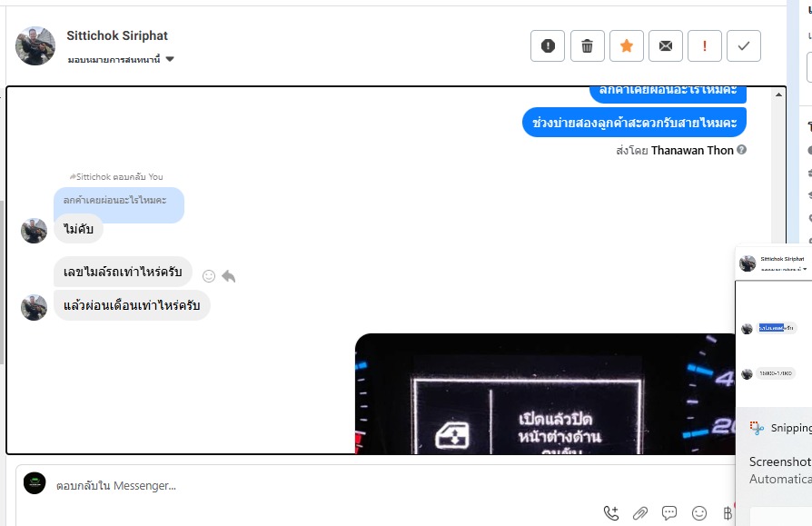Star this conversation with the orange star
Viewport: 812px width, 526px height.
(x=627, y=46)
